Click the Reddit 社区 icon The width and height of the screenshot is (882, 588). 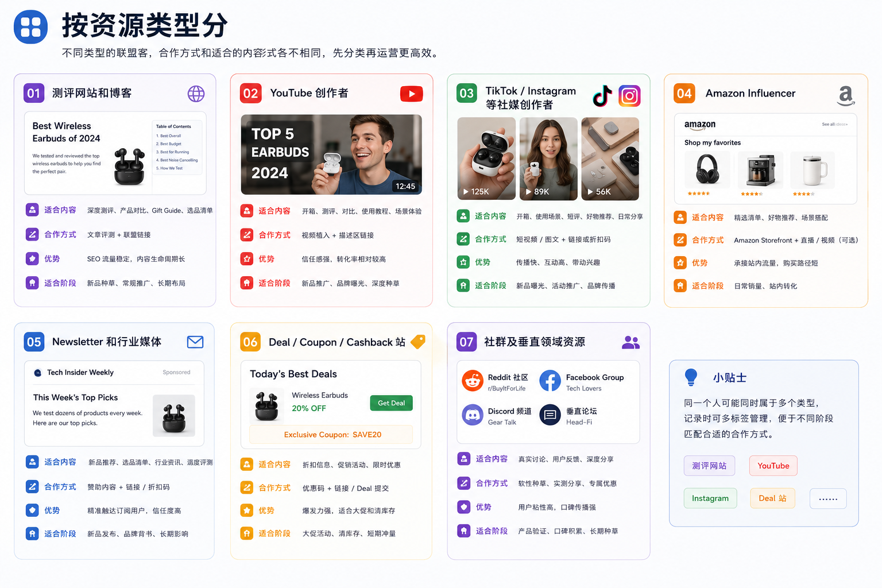click(473, 381)
